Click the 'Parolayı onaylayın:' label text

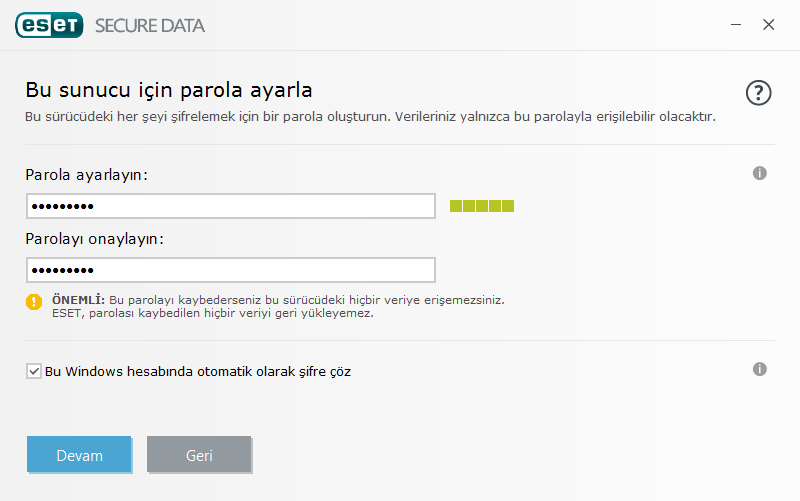click(x=93, y=239)
